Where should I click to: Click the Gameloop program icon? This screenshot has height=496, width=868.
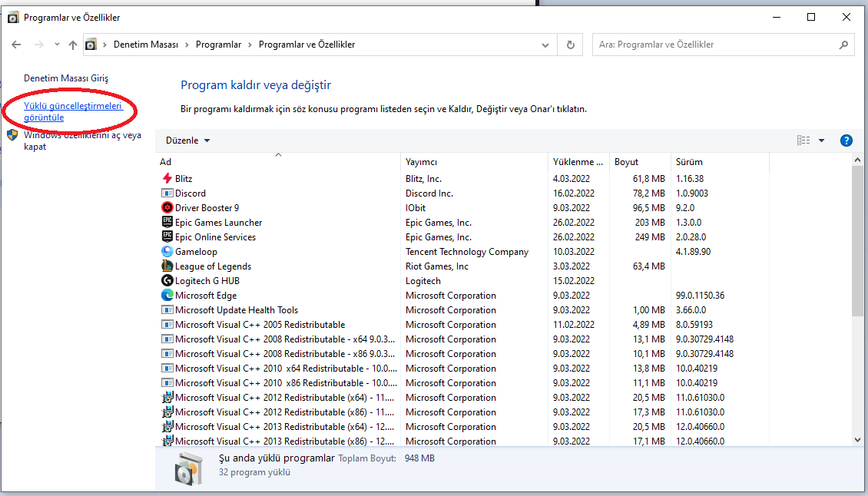click(167, 251)
